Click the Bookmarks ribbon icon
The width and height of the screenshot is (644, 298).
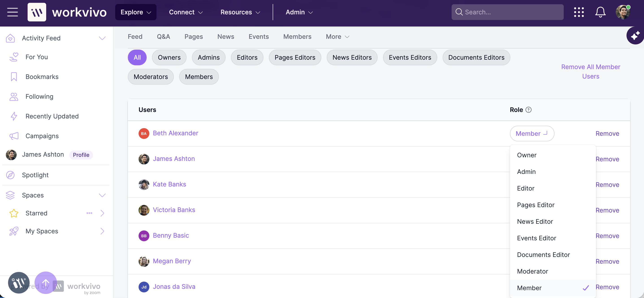point(14,77)
